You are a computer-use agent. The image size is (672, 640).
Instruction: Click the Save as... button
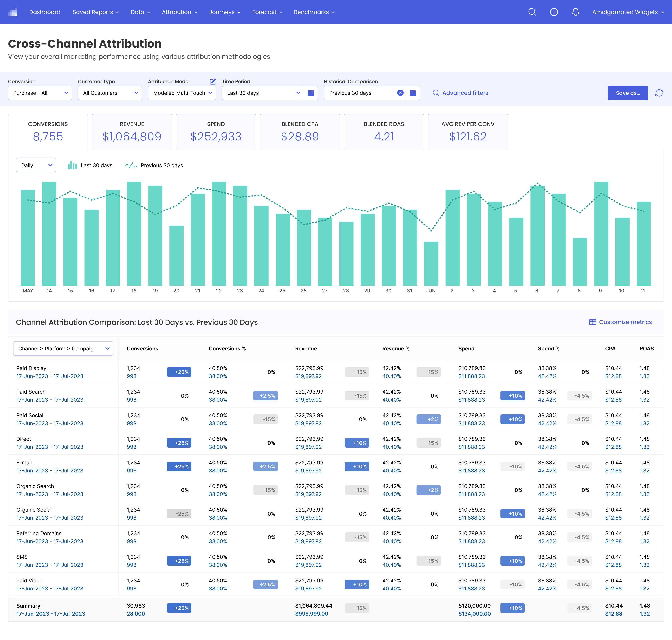point(628,93)
